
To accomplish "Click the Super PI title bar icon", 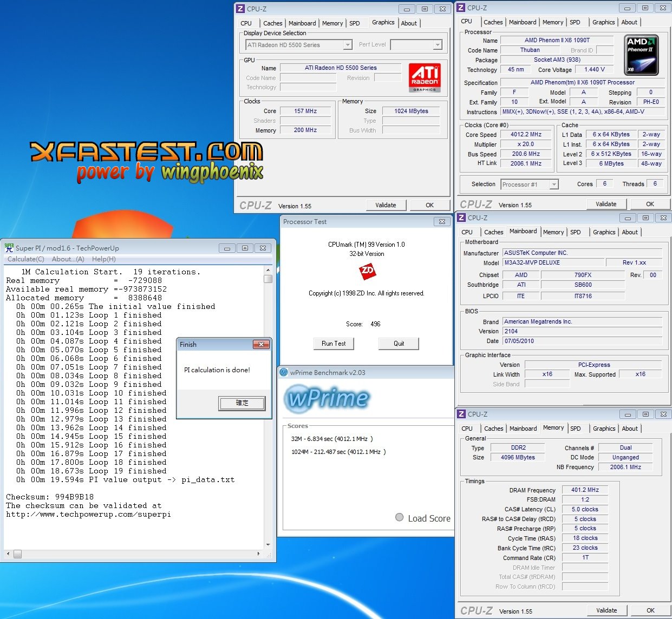I will (x=9, y=248).
